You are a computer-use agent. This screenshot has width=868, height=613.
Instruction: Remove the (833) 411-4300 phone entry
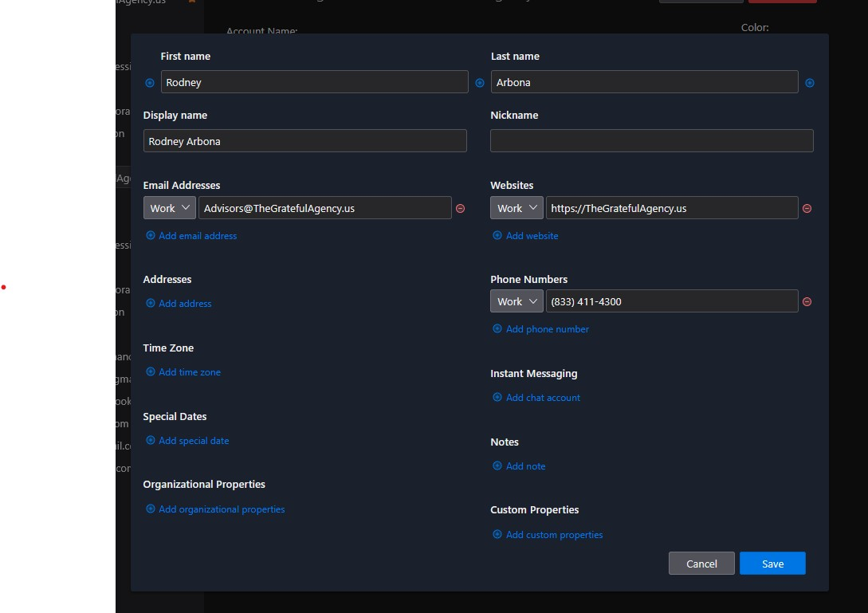(807, 302)
